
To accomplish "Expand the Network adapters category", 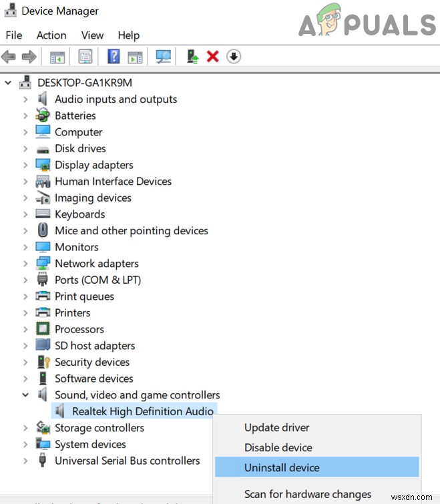I will point(25,264).
